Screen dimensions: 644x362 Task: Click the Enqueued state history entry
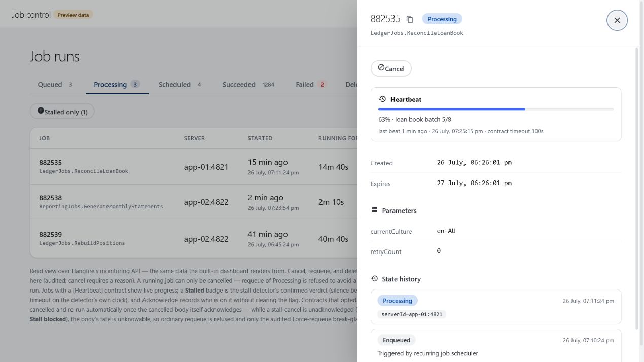496,346
